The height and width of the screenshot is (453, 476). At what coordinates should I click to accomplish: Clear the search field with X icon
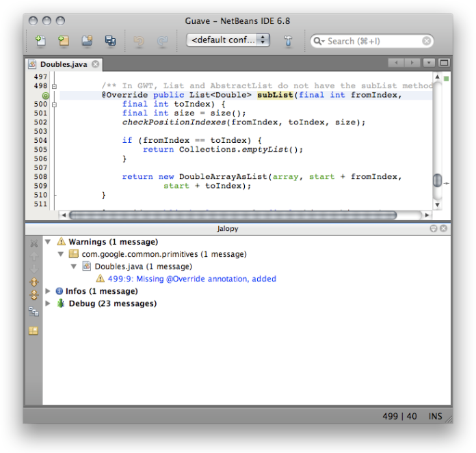point(427,40)
